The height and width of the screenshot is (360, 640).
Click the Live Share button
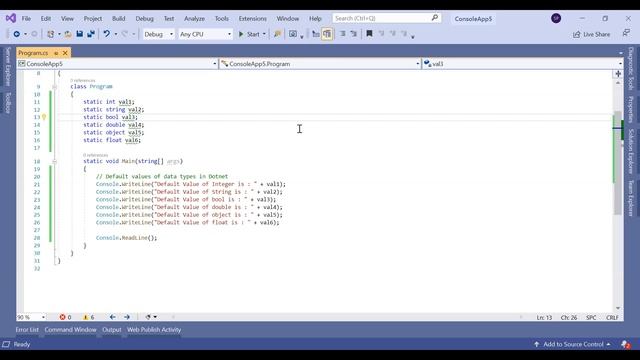coord(591,34)
